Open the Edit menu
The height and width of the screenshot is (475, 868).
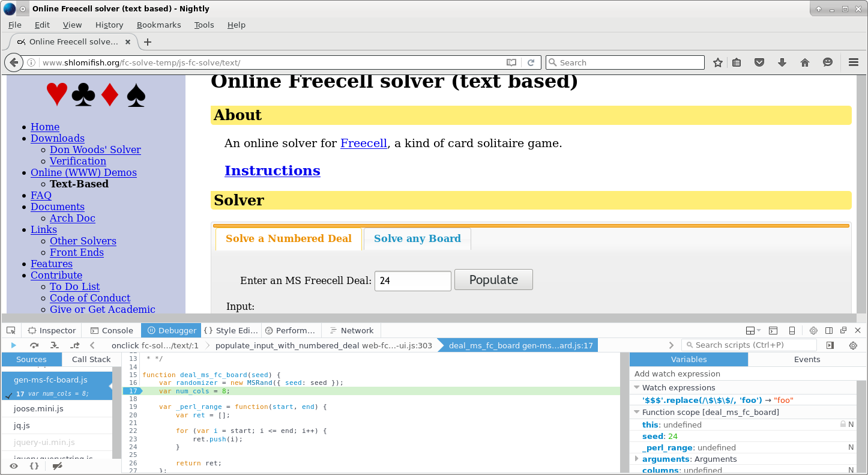(42, 25)
